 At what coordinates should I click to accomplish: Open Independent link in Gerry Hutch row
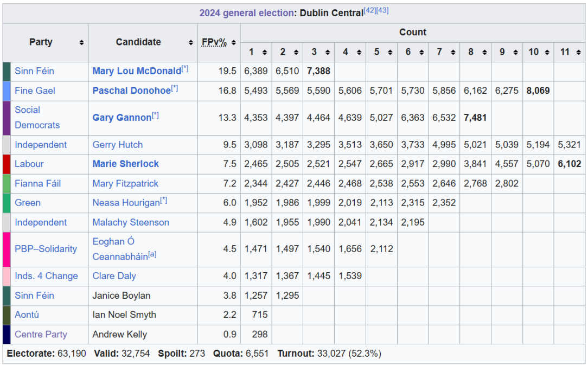coord(41,145)
